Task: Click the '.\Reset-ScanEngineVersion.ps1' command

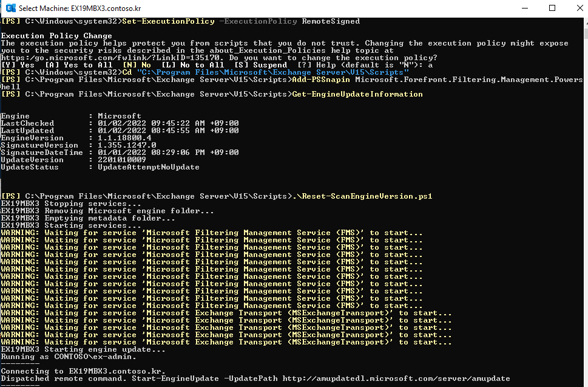Action: pos(362,196)
